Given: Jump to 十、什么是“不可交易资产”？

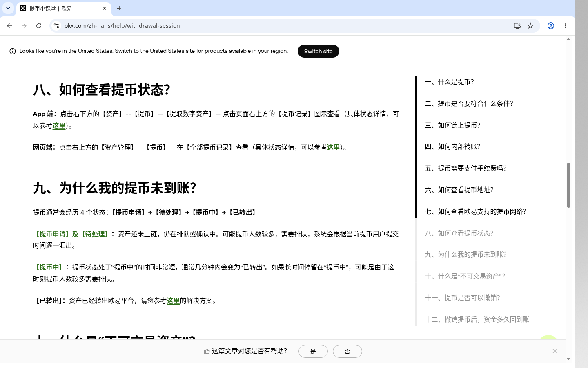Looking at the screenshot, I should [465, 276].
